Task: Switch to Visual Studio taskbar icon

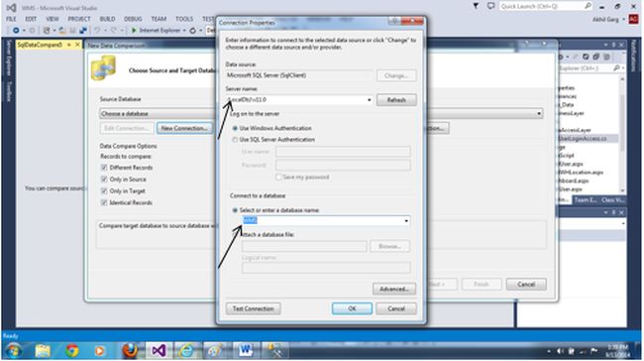Action: [x=159, y=351]
